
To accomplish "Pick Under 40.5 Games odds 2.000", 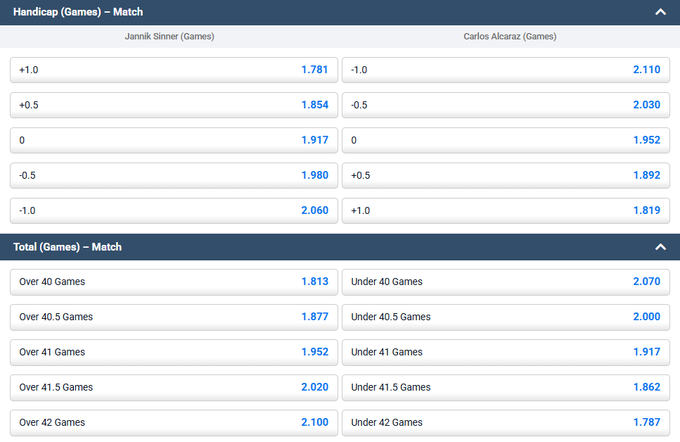I will coord(505,317).
